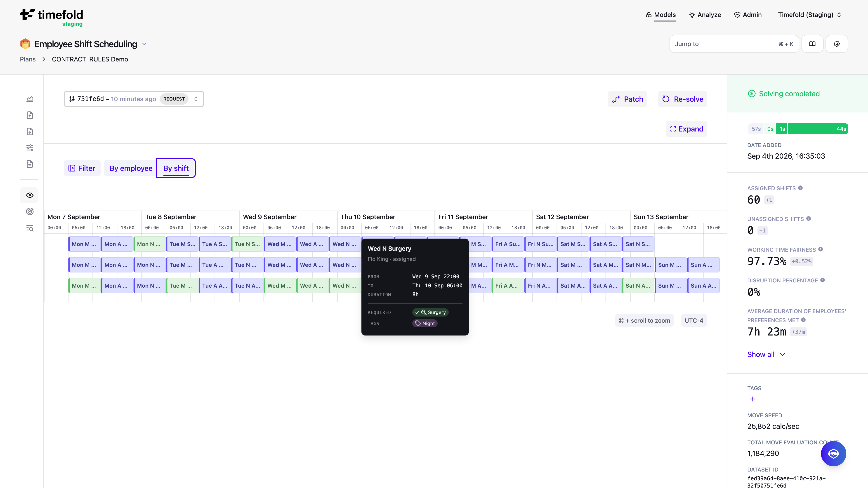Viewport: 868px width, 488px height.
Task: Focus the Jump to search field
Action: click(734, 44)
